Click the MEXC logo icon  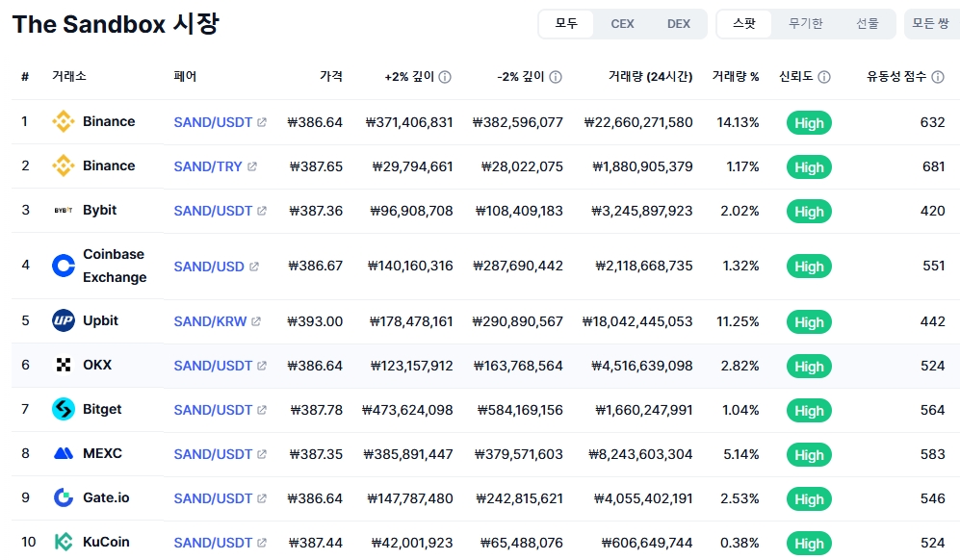point(63,453)
